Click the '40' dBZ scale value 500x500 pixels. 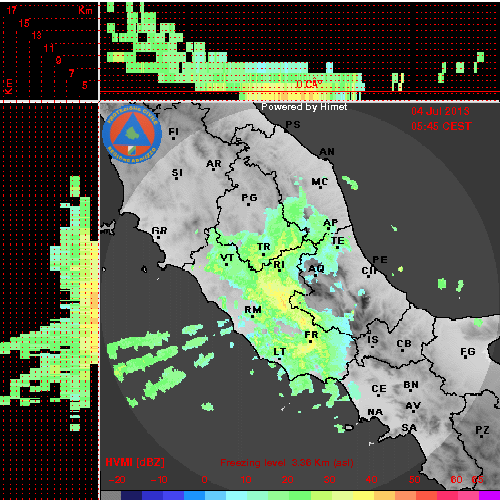pyautogui.click(x=371, y=480)
